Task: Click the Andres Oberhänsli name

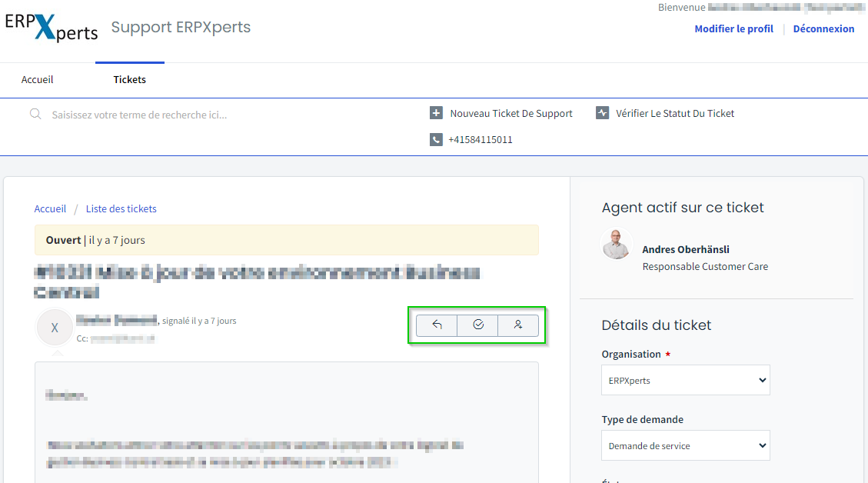Action: click(x=685, y=249)
